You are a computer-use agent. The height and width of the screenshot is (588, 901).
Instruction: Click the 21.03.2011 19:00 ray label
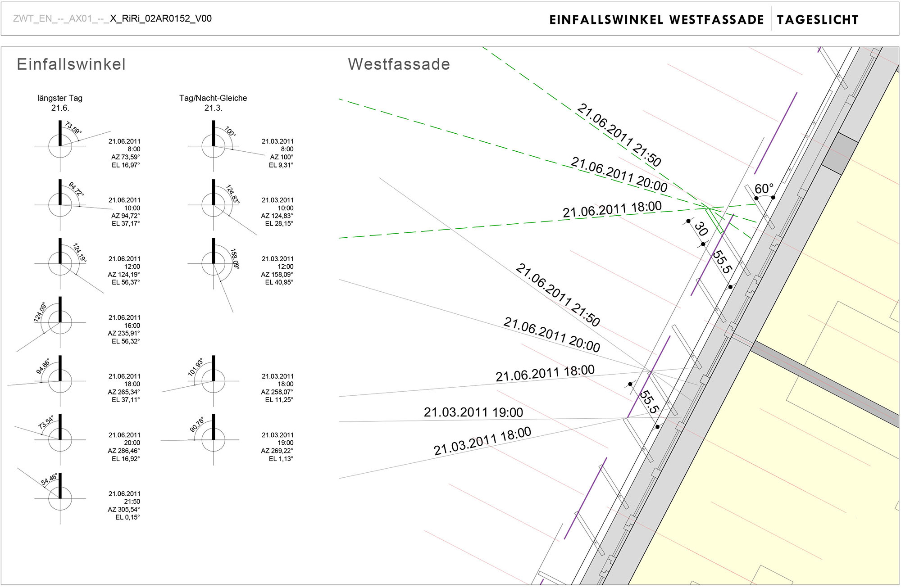click(473, 412)
